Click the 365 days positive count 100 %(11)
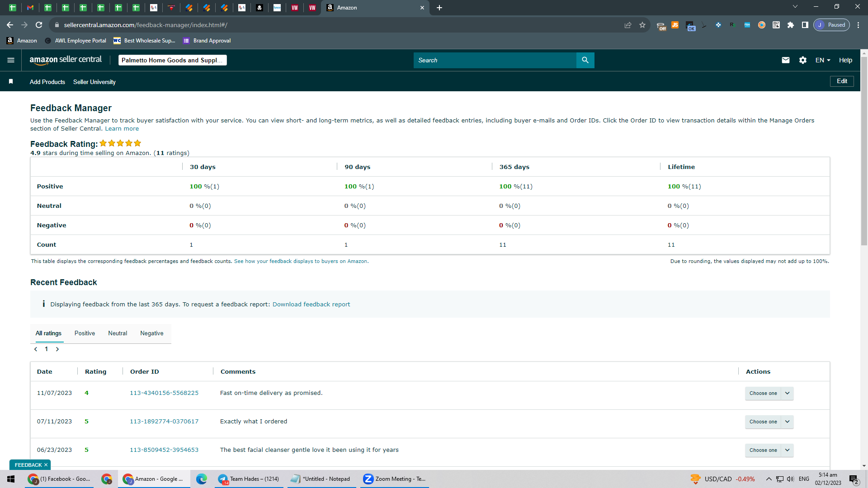 [516, 187]
